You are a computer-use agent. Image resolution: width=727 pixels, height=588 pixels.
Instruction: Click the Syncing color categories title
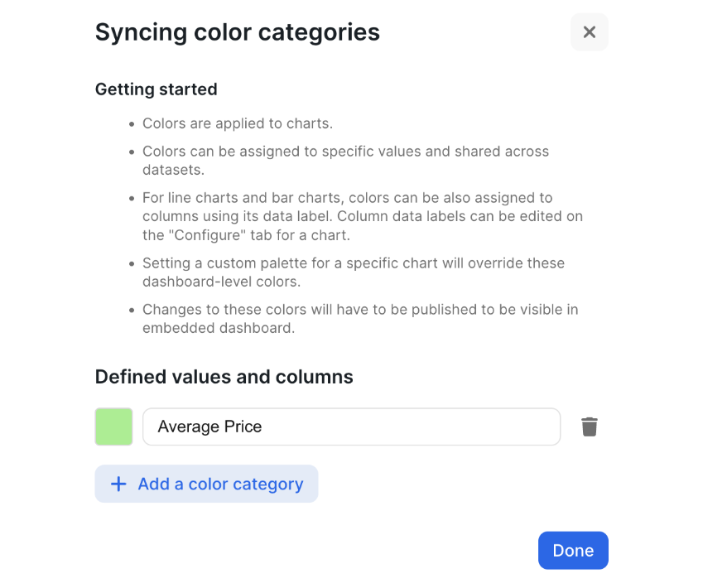click(x=237, y=32)
